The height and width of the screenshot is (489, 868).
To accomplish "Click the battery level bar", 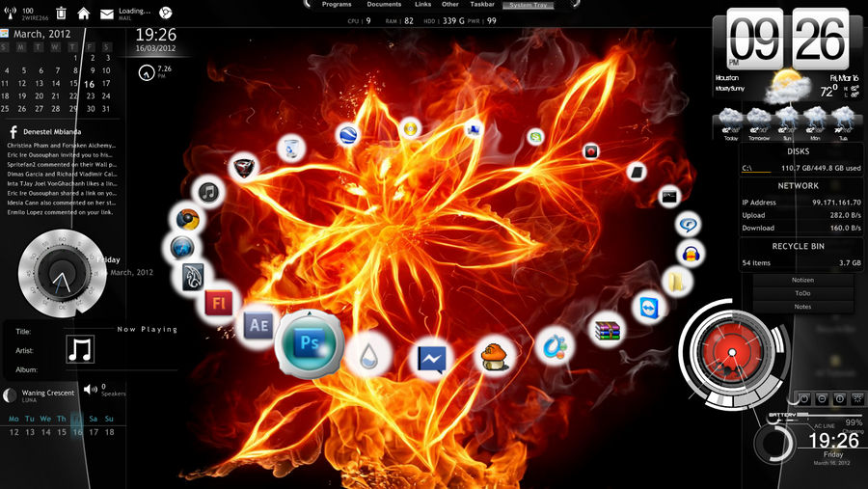I will click(x=830, y=414).
